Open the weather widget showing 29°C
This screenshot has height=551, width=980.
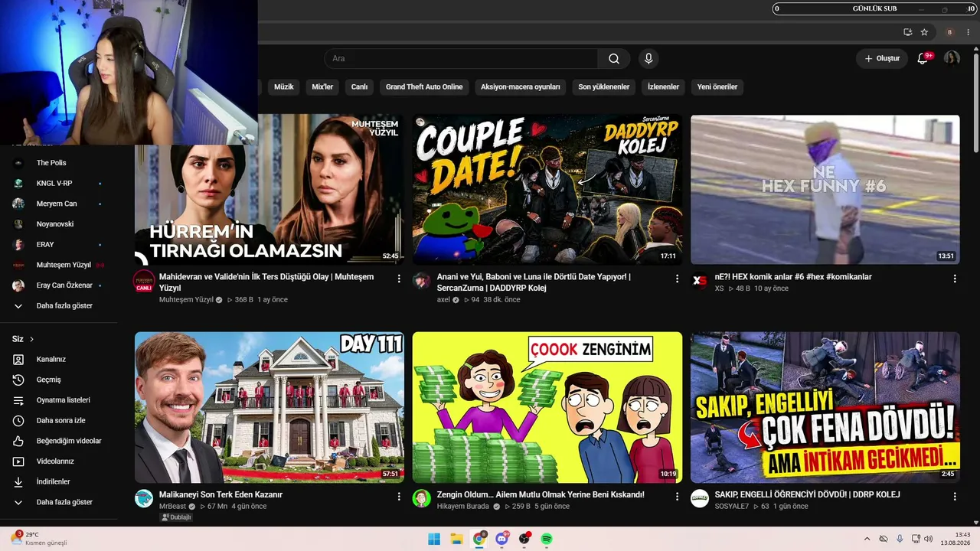38,539
